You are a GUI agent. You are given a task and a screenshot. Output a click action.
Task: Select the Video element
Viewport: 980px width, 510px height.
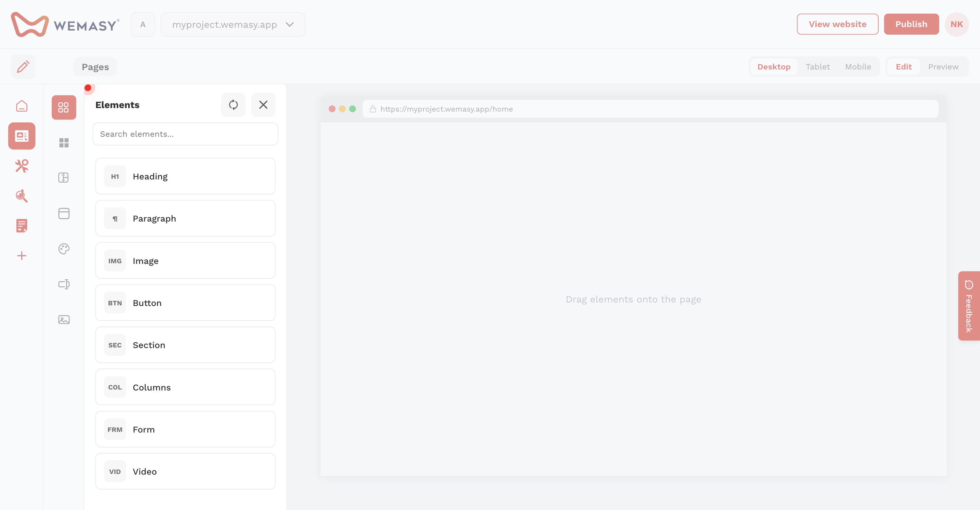click(x=185, y=472)
